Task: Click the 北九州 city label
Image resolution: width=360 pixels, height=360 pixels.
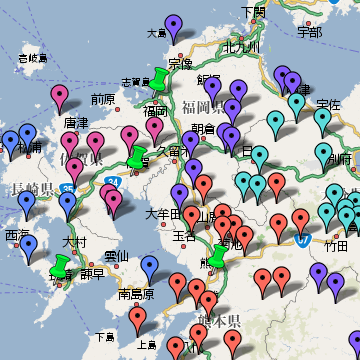Action: (x=241, y=47)
